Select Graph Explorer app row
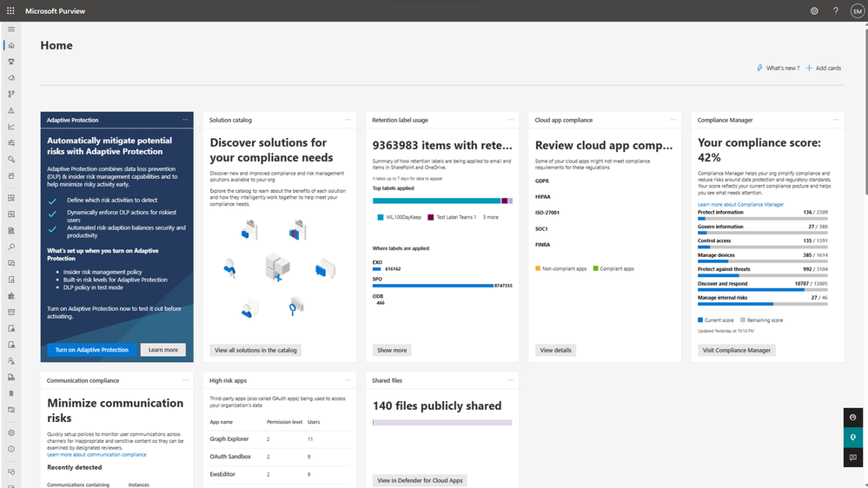The width and height of the screenshot is (868, 488). click(280, 439)
